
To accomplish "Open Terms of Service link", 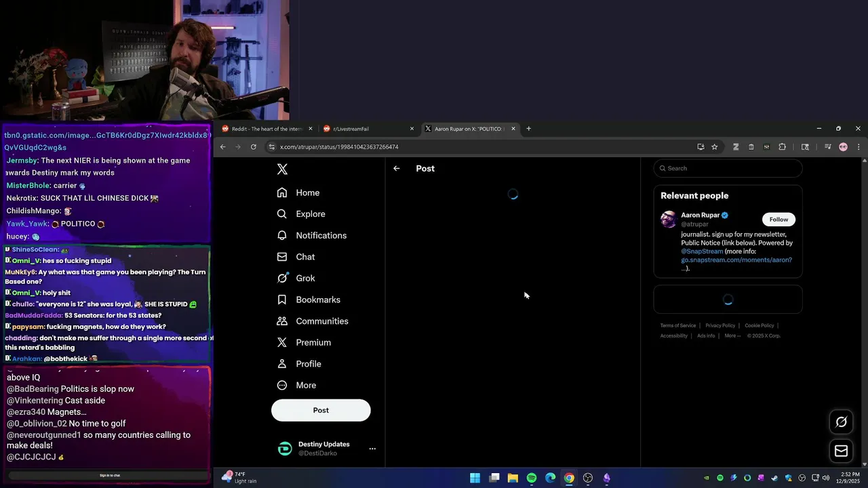I will tap(678, 325).
